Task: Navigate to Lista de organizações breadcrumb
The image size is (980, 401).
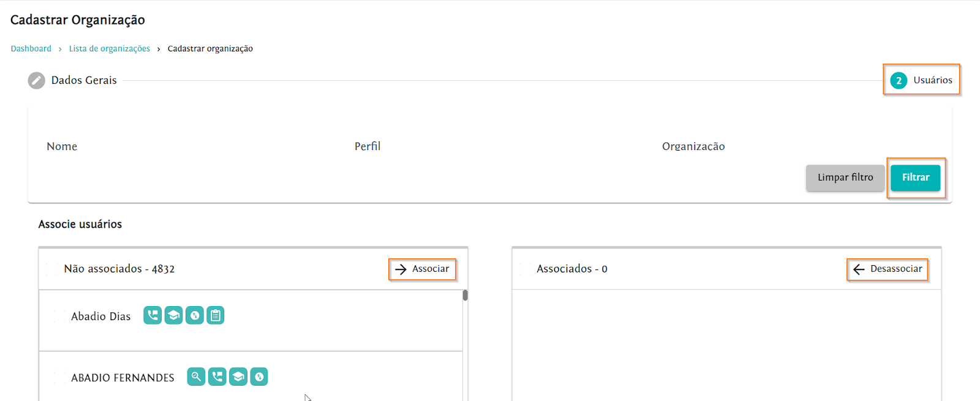Action: (x=109, y=49)
